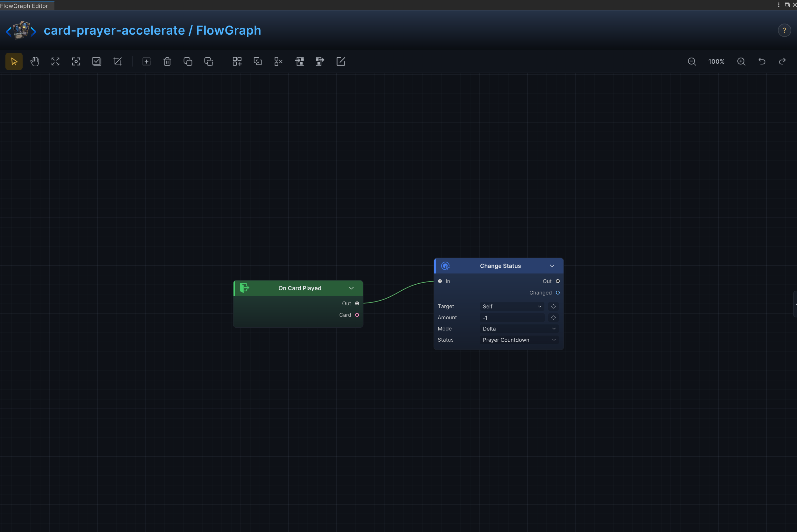Click the select-all checkmark icon
Viewport: 797px width, 532px height.
(x=97, y=61)
